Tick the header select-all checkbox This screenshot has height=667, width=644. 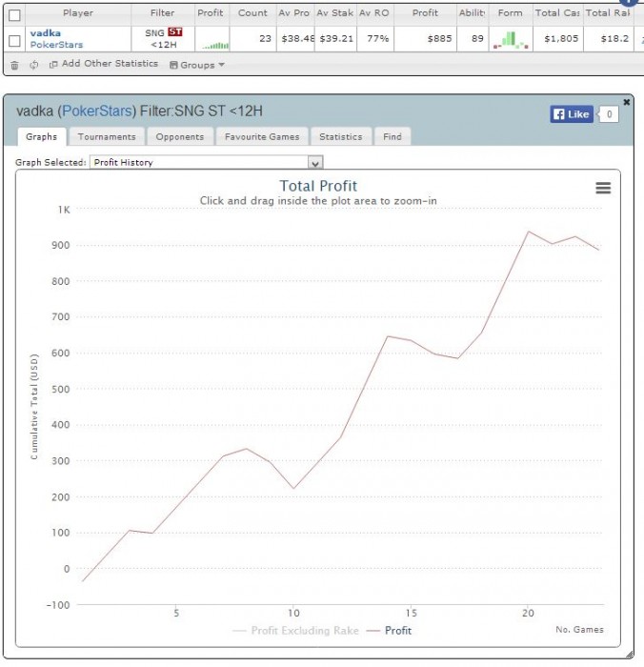(x=14, y=15)
